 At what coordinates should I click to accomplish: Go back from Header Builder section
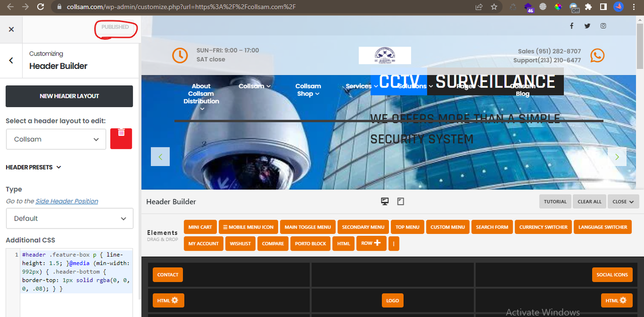(11, 60)
